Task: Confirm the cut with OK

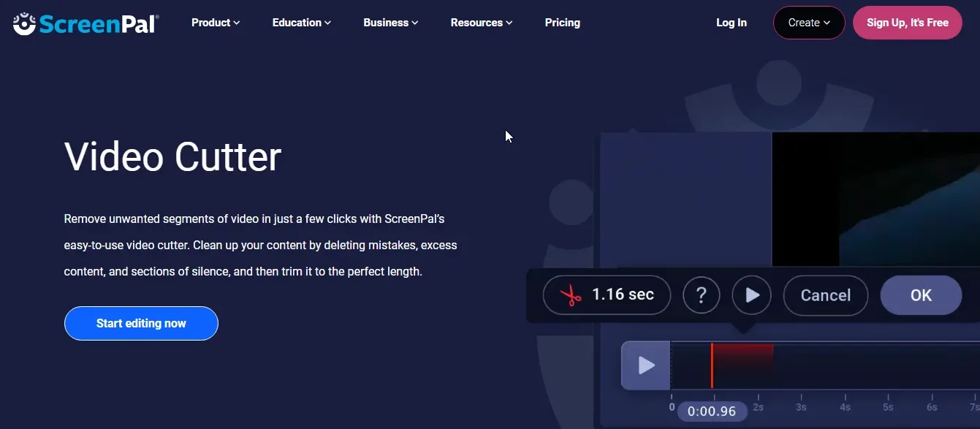Action: (921, 295)
